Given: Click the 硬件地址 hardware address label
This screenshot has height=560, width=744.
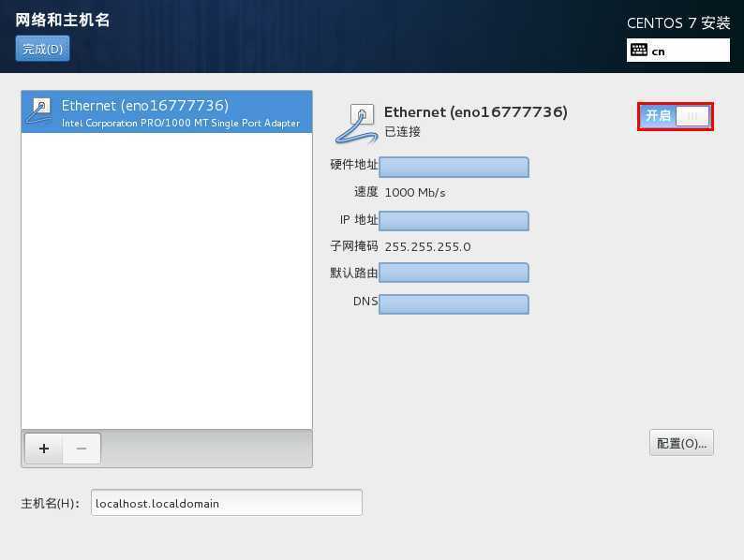Looking at the screenshot, I should (x=354, y=165).
